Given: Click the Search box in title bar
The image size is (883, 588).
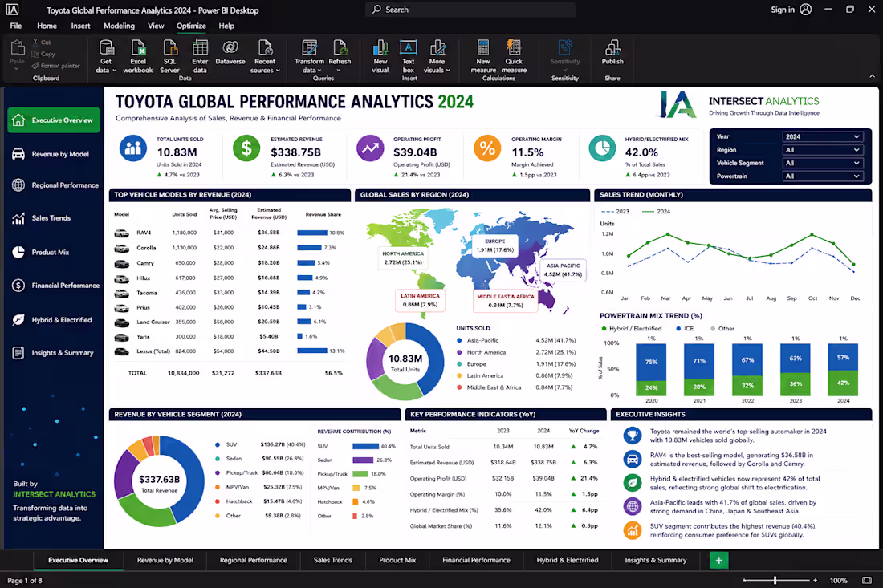Looking at the screenshot, I should tap(470, 10).
